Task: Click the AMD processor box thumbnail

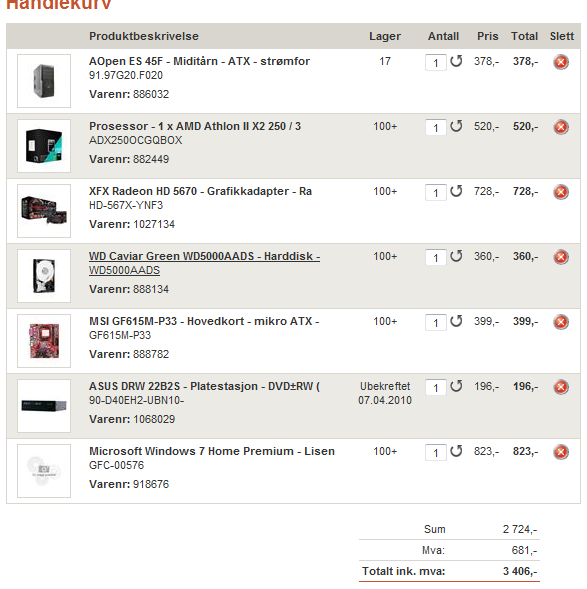Action: point(44,146)
